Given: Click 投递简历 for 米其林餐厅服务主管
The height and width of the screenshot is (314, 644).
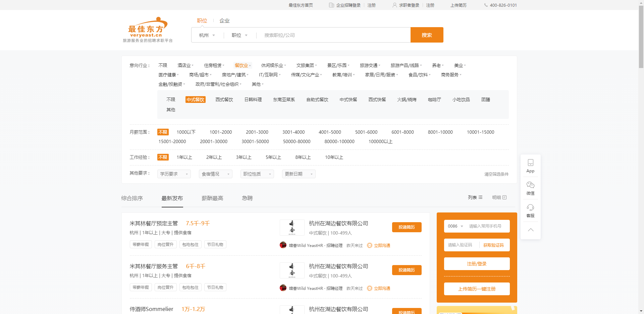Looking at the screenshot, I should coord(407,270).
